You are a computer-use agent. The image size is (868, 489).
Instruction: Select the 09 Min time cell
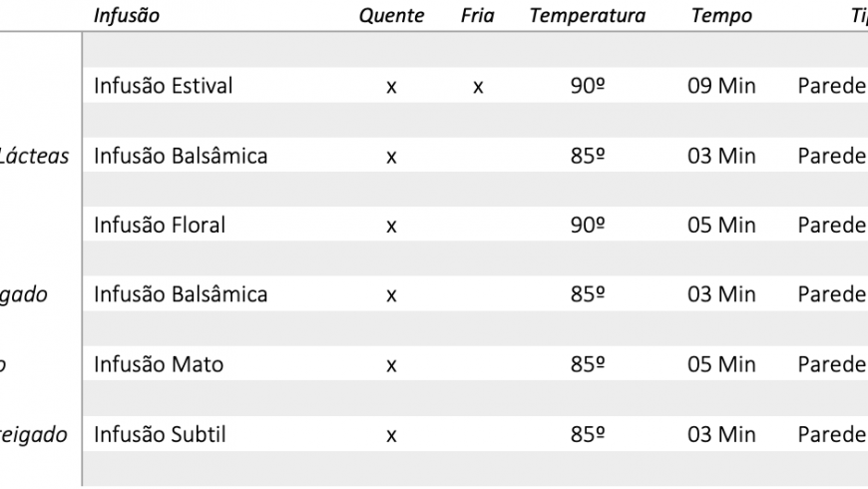(x=721, y=86)
